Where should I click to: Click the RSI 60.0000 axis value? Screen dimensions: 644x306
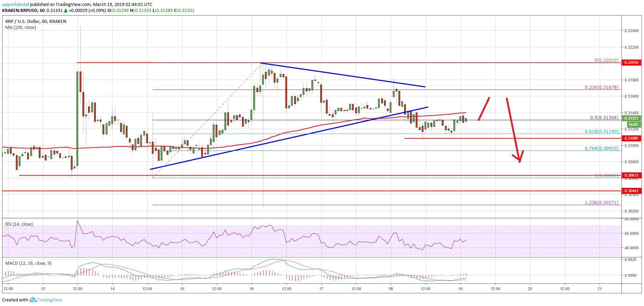click(x=631, y=233)
